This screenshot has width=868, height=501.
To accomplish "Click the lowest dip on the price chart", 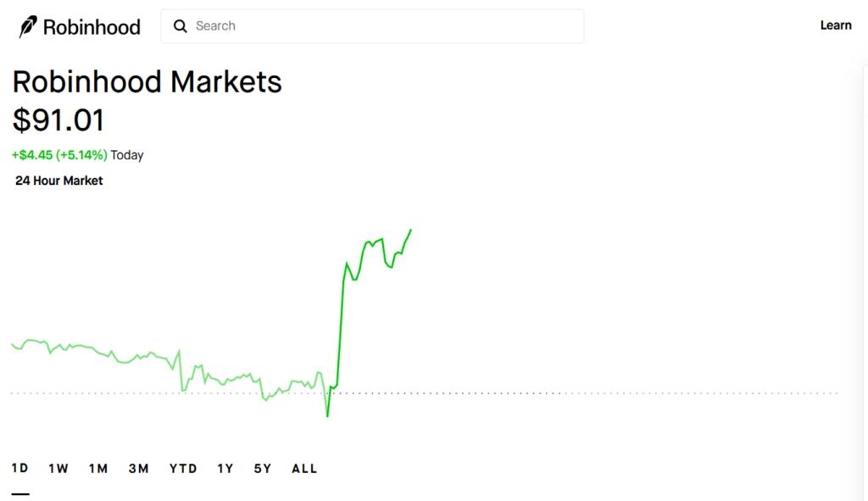I will (328, 415).
